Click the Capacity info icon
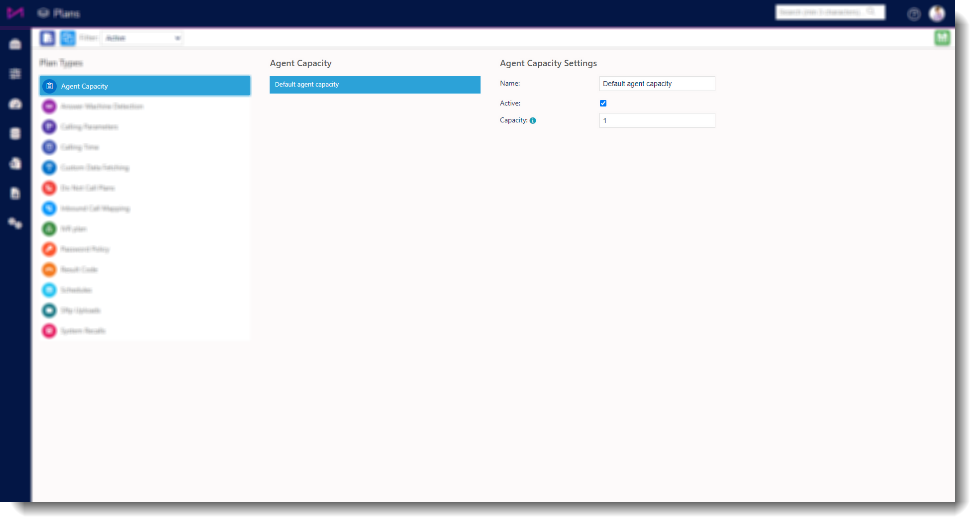This screenshot has width=980, height=527. 533,120
